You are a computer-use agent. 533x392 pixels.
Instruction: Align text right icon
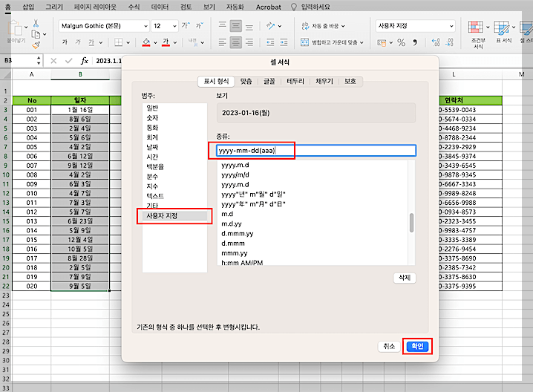pos(249,42)
